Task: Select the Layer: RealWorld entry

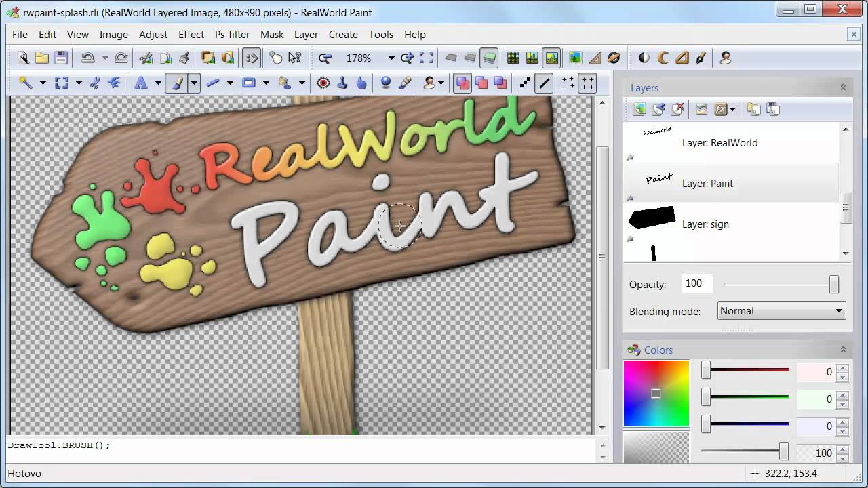Action: click(x=719, y=143)
